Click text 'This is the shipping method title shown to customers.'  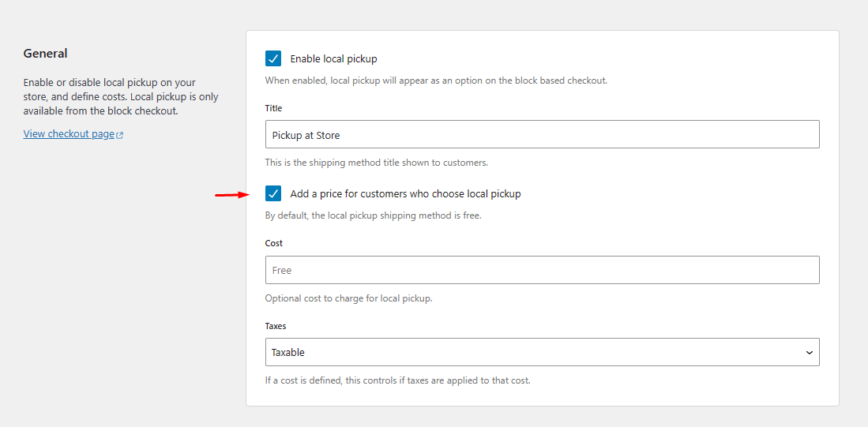tap(376, 163)
